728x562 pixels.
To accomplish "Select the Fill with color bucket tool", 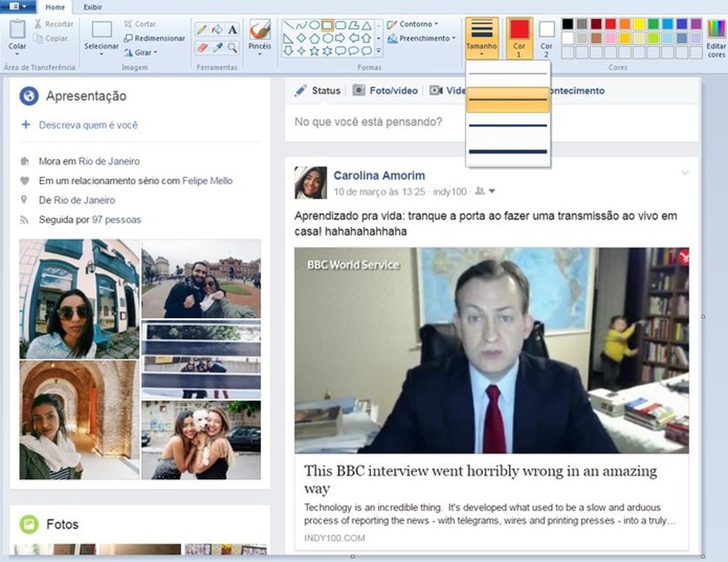I will (217, 30).
